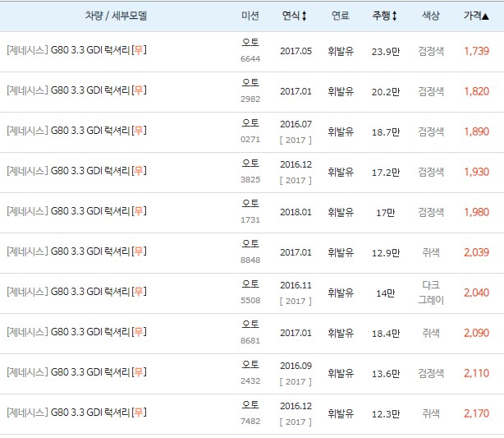The height and width of the screenshot is (438, 504).
Task: Click mileage 18.4만
Action: click(x=386, y=333)
